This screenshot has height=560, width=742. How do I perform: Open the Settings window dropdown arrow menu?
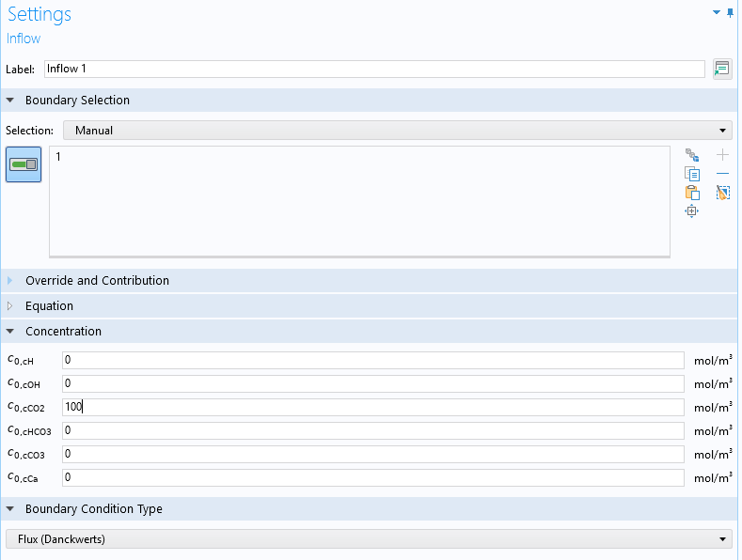[718, 13]
